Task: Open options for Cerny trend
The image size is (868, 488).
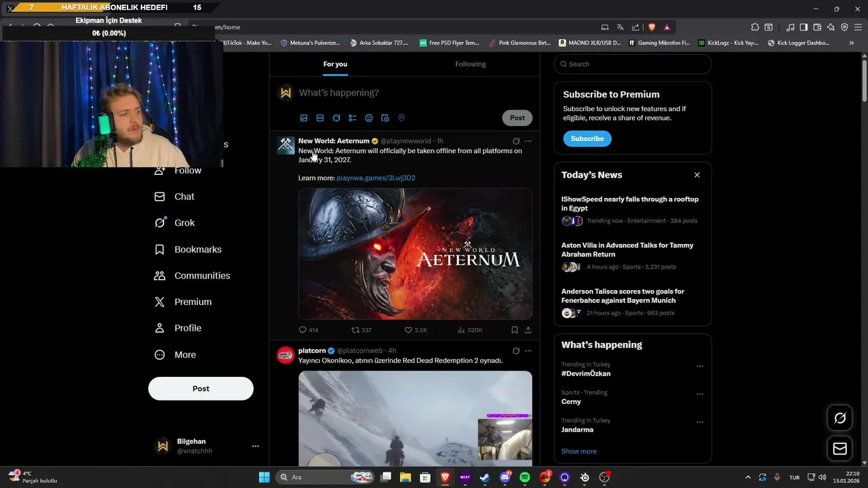Action: tap(700, 394)
